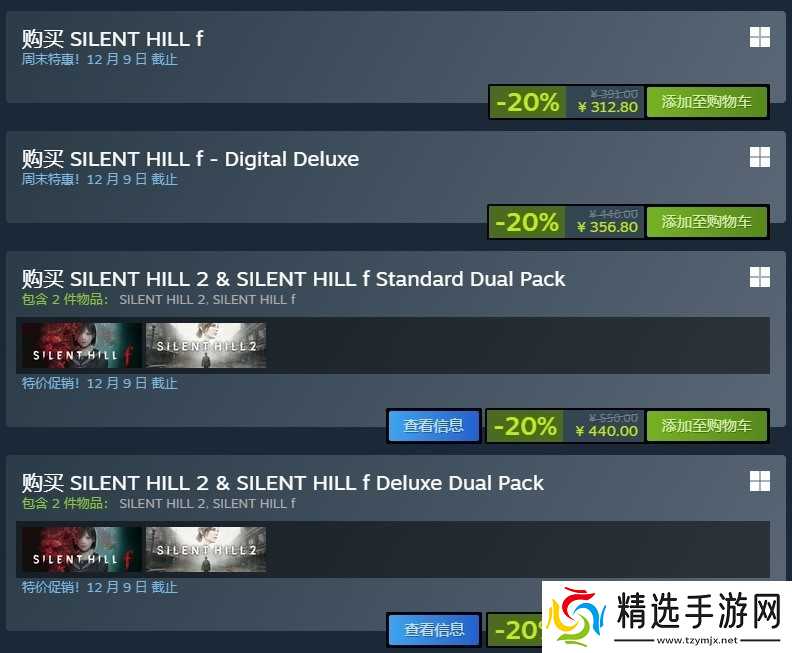This screenshot has height=653, width=792.
Task: View info for Deluxe Dual Pack
Action: coord(433,630)
